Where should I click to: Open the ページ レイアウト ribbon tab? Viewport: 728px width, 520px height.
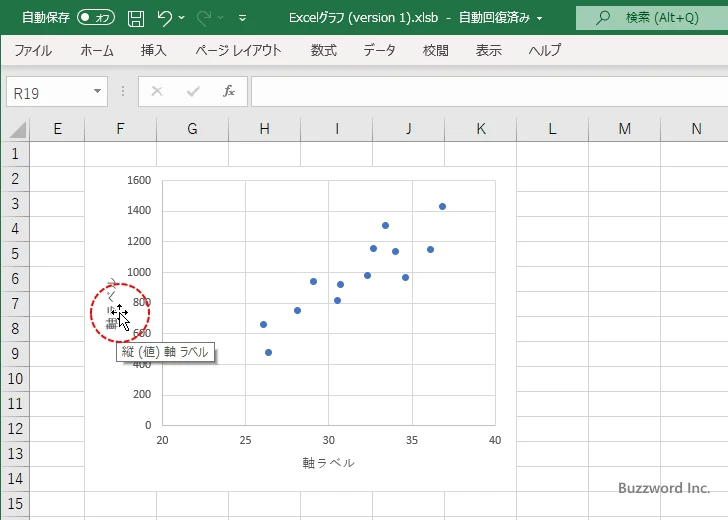[x=238, y=50]
